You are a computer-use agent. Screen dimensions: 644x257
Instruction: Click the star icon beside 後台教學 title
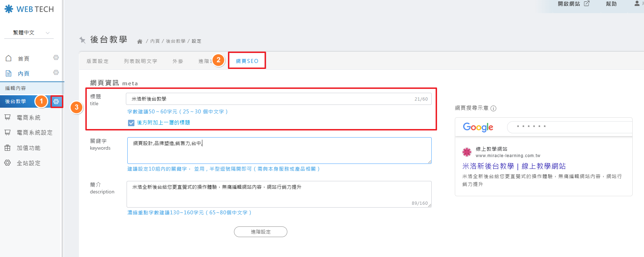pos(83,40)
